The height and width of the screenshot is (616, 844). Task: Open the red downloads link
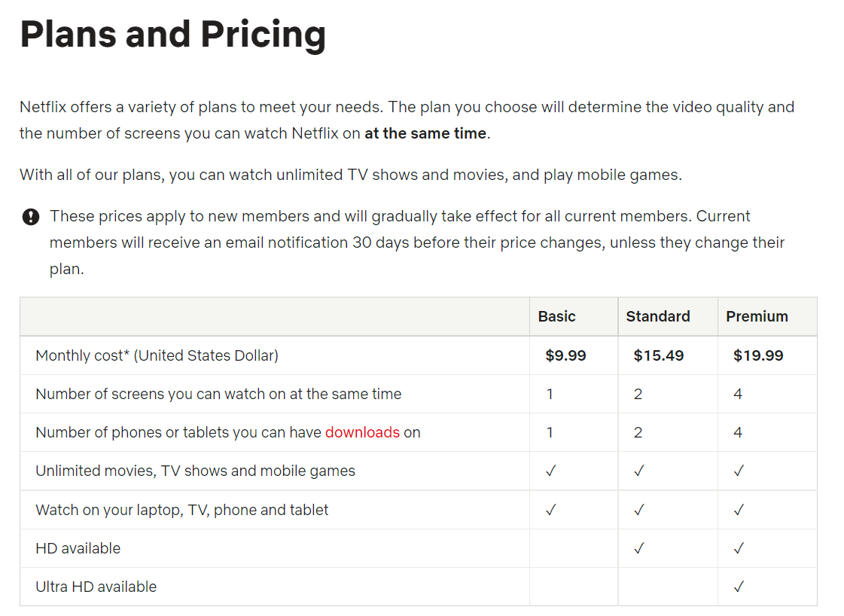point(362,432)
